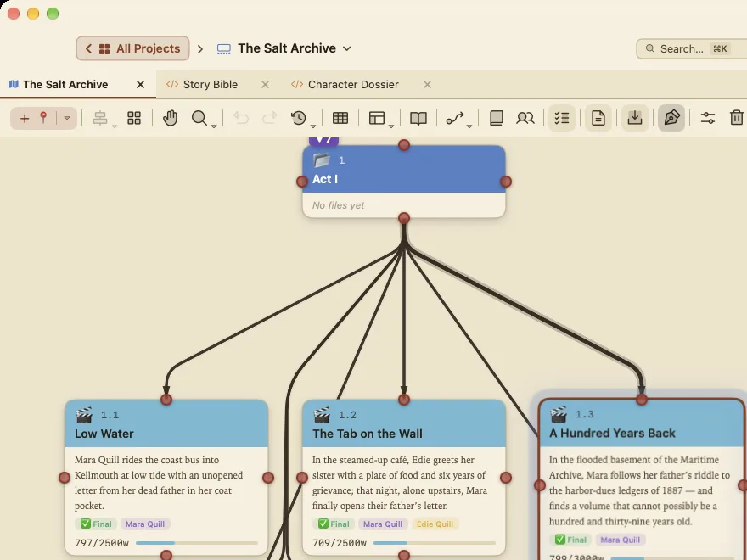Click the folder icon on Act I
This screenshot has width=747, height=560.
(322, 160)
